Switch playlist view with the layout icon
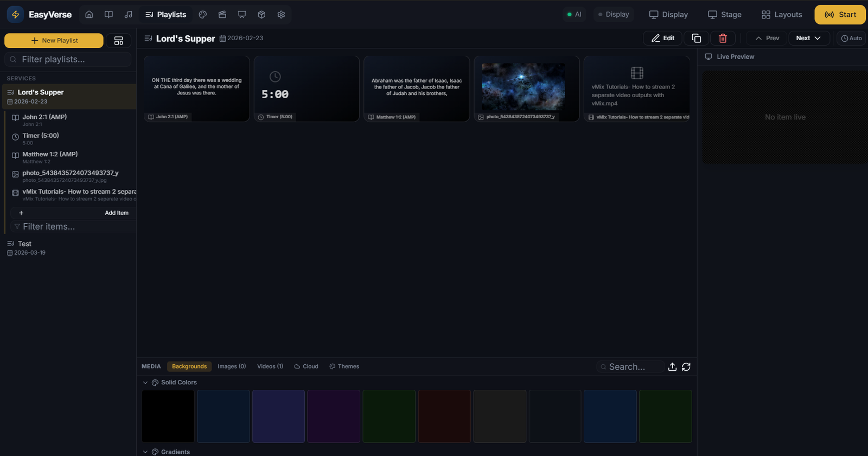 (118, 41)
